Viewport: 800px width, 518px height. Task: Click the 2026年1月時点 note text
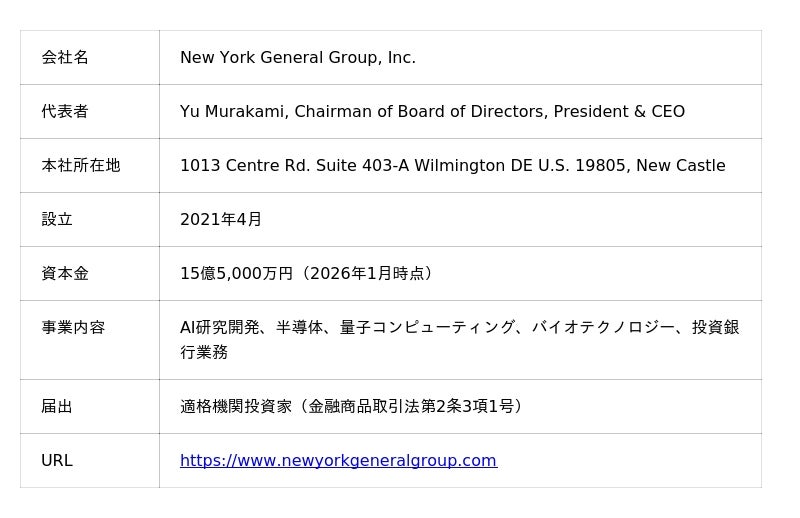[x=366, y=274]
